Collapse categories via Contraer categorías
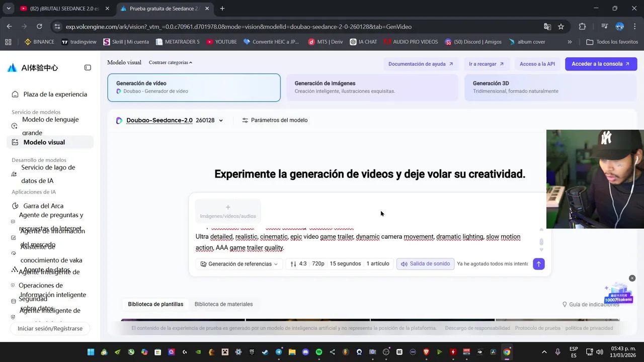Viewport: 644px width, 362px height. click(171, 62)
